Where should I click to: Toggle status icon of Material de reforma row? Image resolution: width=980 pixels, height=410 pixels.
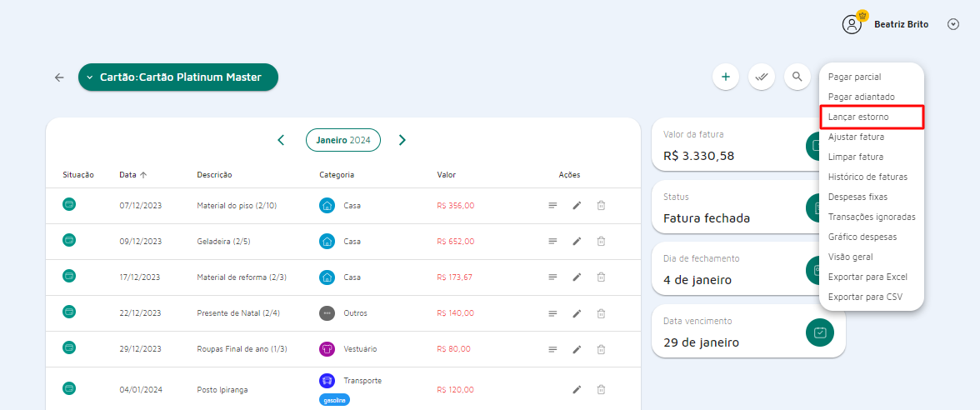[69, 276]
